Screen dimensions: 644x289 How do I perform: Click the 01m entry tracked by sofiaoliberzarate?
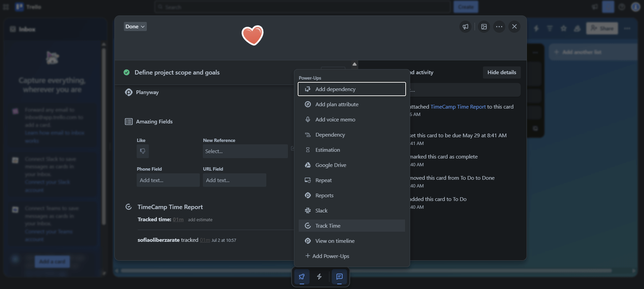[x=205, y=240]
